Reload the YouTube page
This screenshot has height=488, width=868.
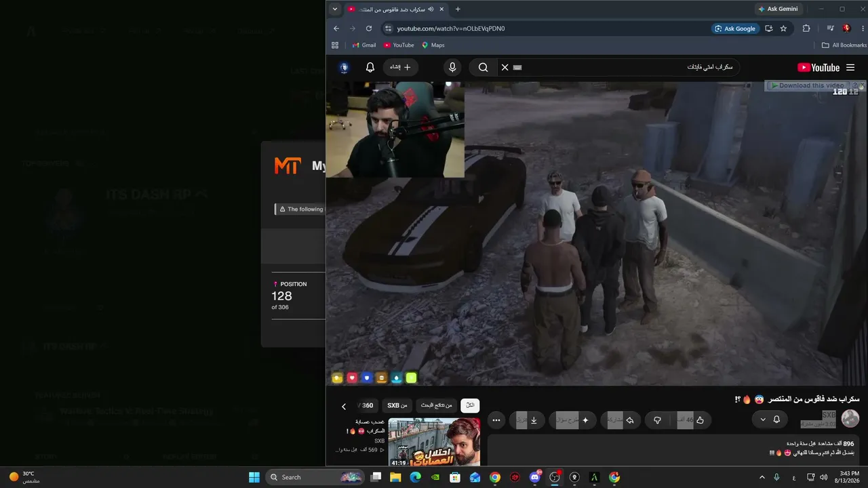tap(369, 28)
